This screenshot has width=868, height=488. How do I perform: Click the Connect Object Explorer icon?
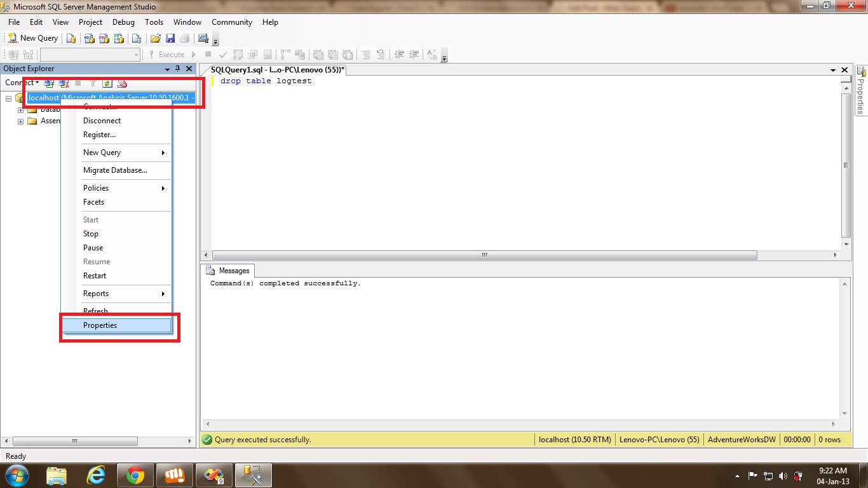pos(49,83)
